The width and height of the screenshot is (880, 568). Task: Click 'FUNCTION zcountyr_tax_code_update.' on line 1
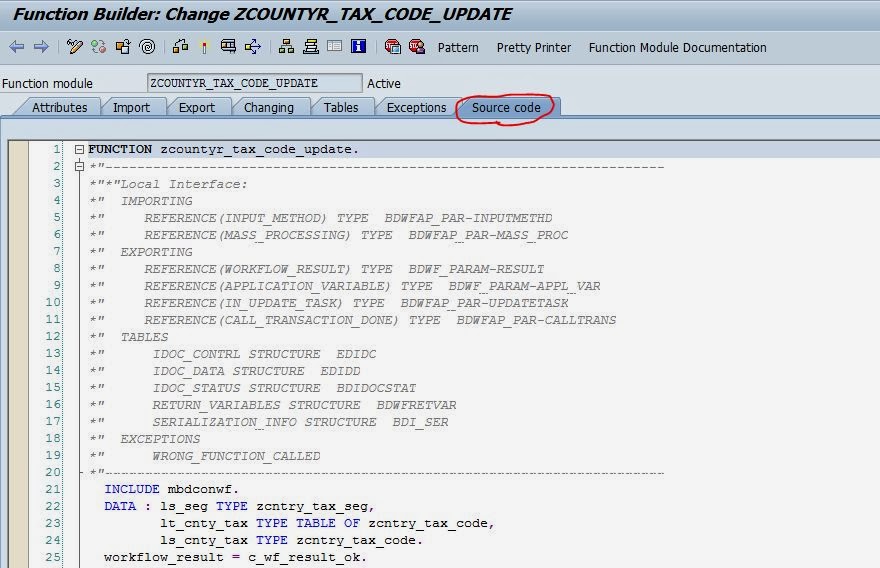(x=223, y=149)
